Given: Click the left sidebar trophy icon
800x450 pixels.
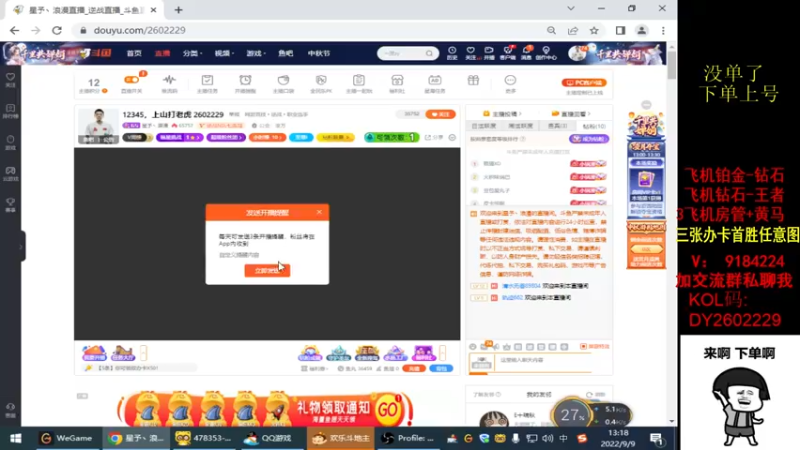Looking at the screenshot, I should (11, 202).
